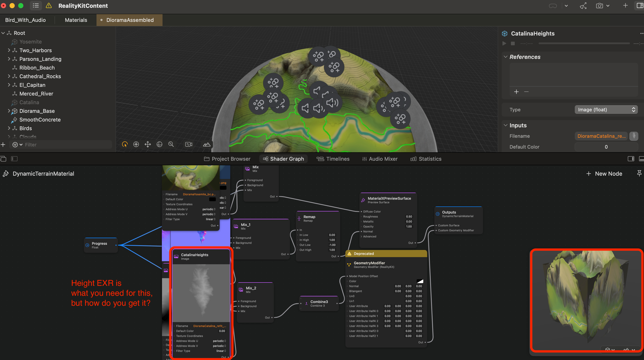Open the Timelines tab
The height and width of the screenshot is (360, 644).
(333, 159)
